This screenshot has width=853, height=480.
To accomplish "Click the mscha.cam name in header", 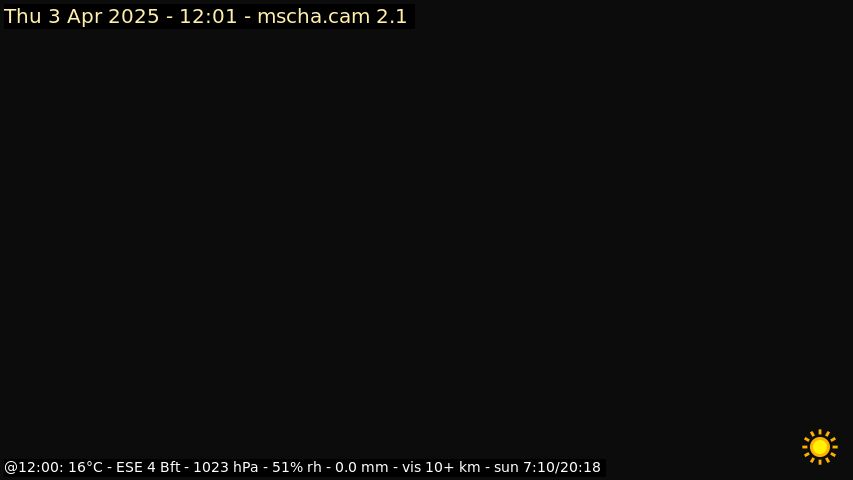I will point(313,16).
